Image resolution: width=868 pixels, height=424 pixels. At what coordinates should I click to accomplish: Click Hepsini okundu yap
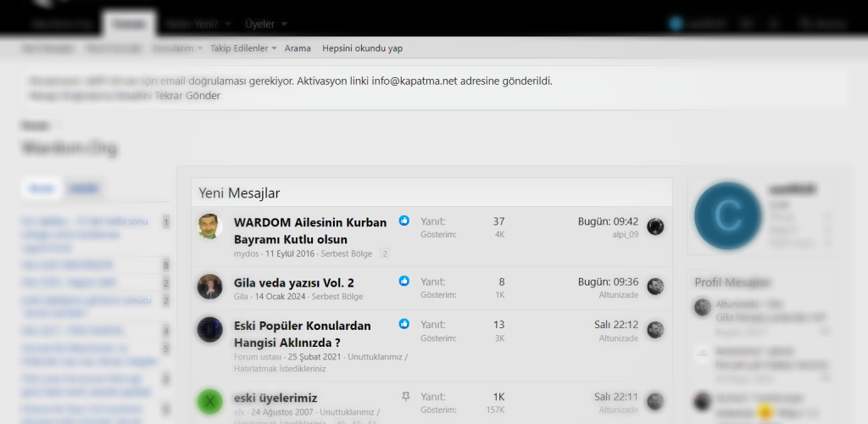(x=363, y=48)
